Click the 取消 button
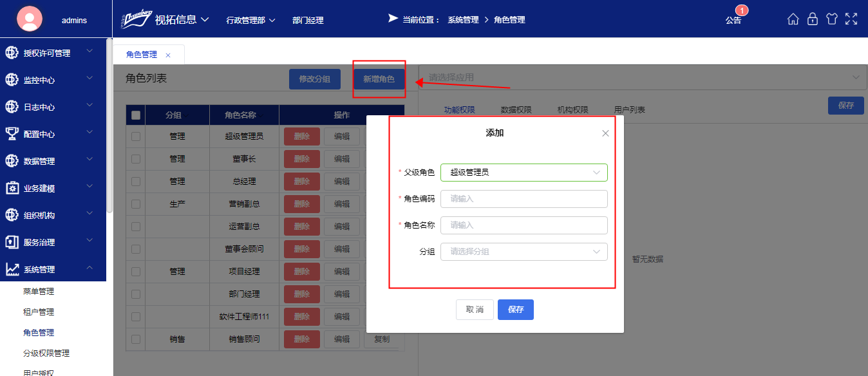 point(475,310)
